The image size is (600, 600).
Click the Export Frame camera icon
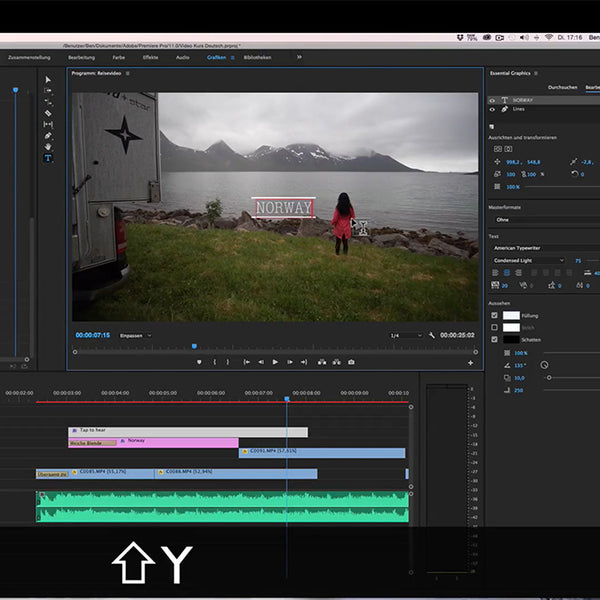[x=351, y=362]
